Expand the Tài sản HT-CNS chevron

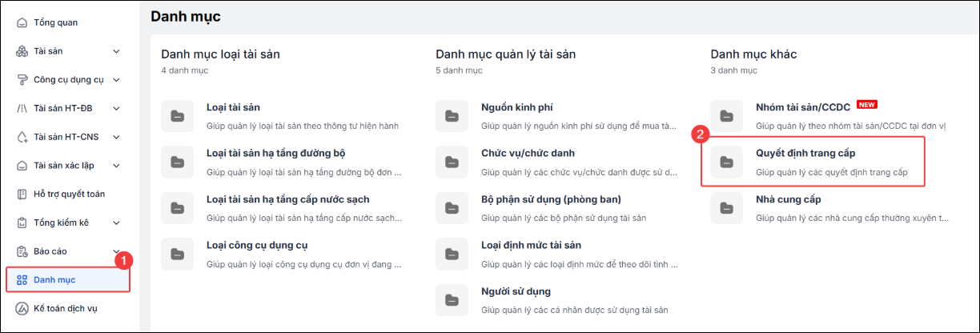pyautogui.click(x=116, y=137)
